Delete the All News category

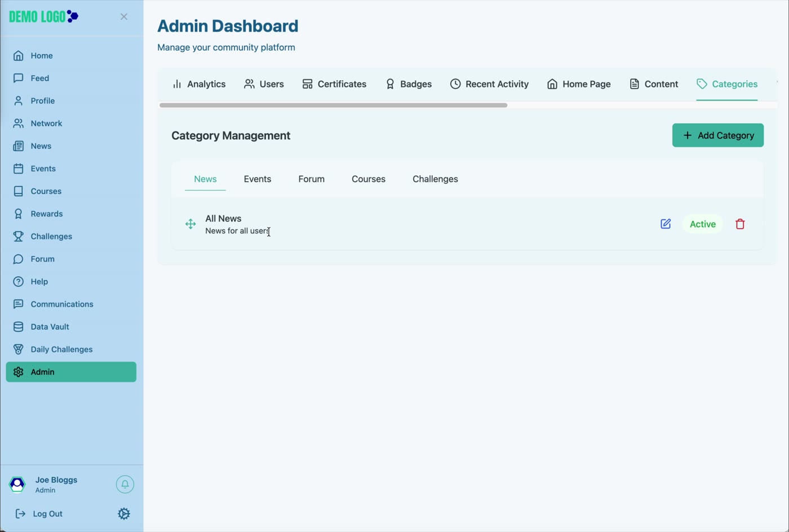[740, 224]
